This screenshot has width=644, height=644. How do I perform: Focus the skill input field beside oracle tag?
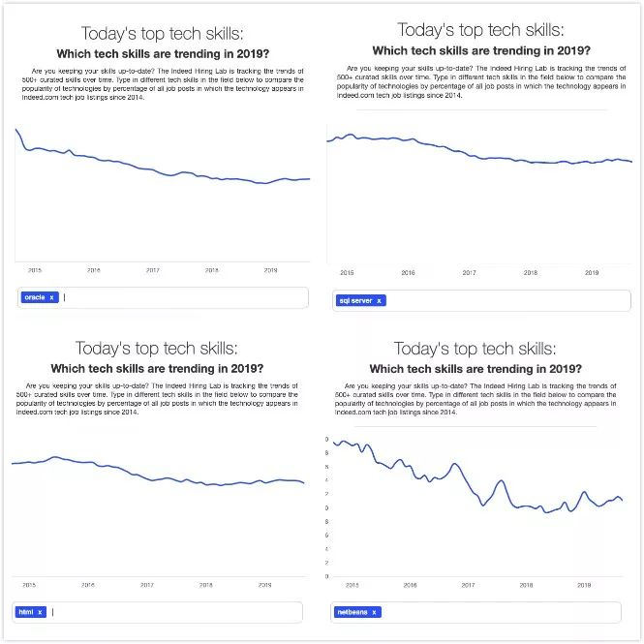click(184, 297)
